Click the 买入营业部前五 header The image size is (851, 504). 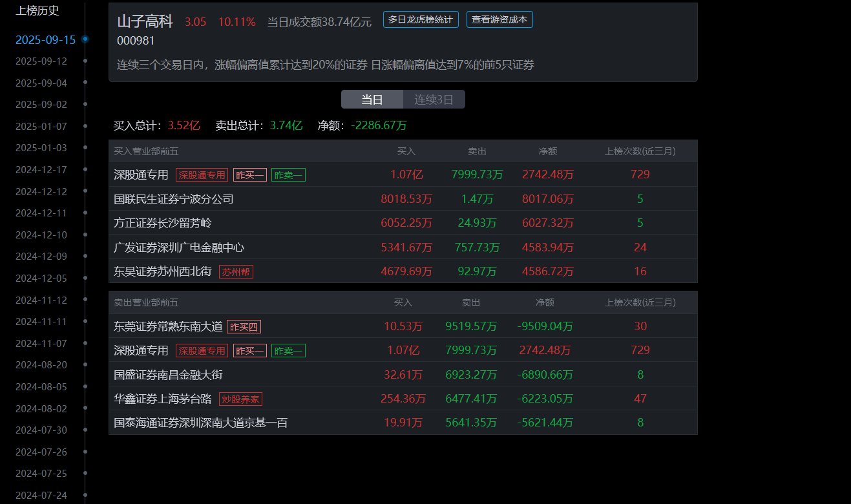pyautogui.click(x=146, y=151)
